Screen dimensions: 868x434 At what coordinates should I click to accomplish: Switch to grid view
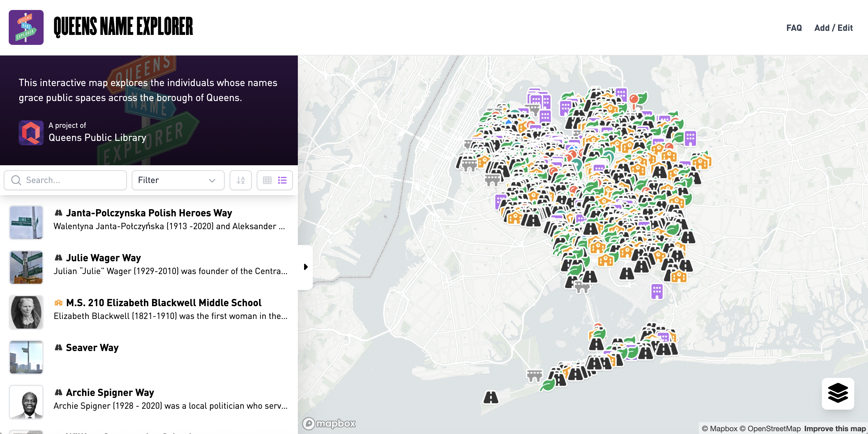tap(267, 180)
